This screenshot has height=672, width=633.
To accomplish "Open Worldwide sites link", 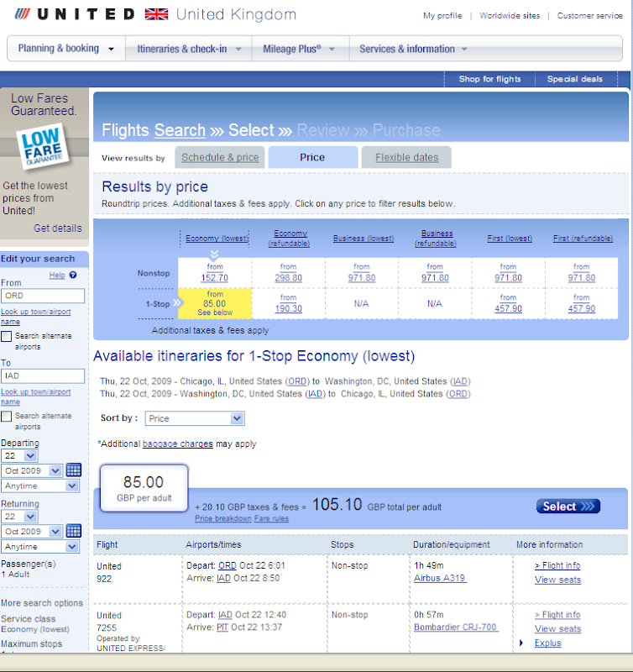I will coord(510,15).
